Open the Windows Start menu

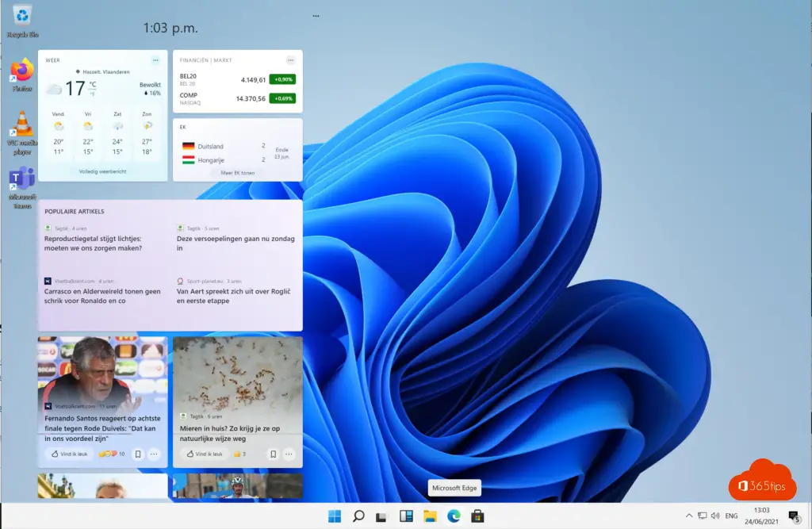pos(335,516)
